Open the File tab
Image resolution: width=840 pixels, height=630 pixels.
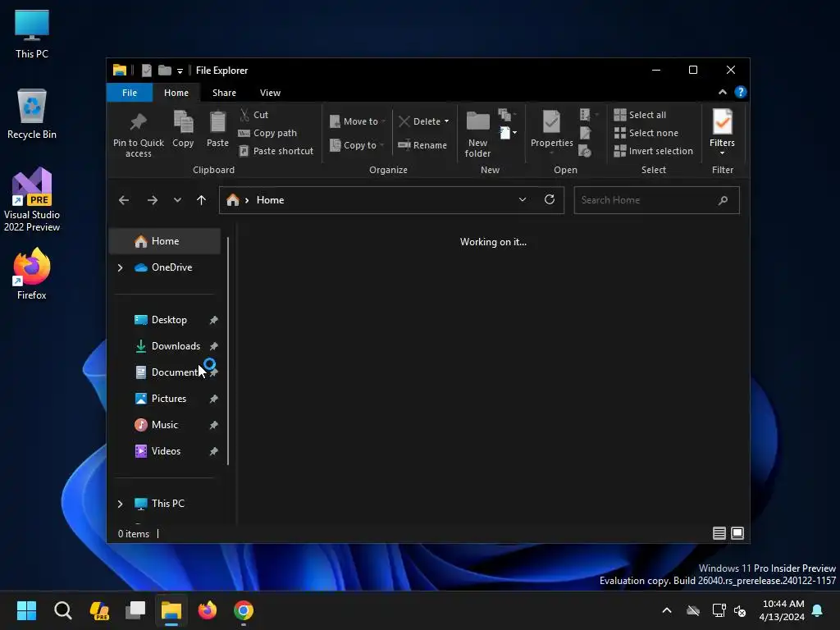130,93
